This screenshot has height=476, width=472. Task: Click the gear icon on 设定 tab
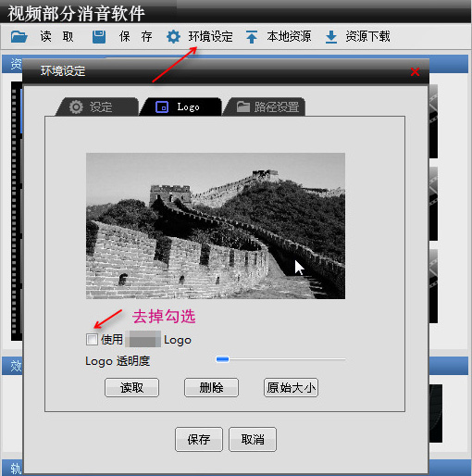coord(76,107)
